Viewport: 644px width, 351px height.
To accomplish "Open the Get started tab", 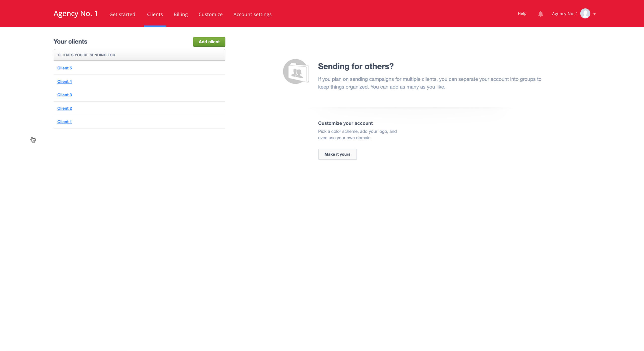I will [122, 14].
